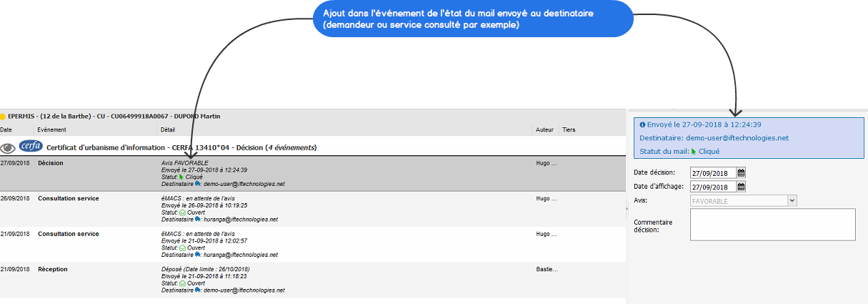Screen dimensions: 868x304
Task: Click the Auteur column header
Action: tap(544, 129)
